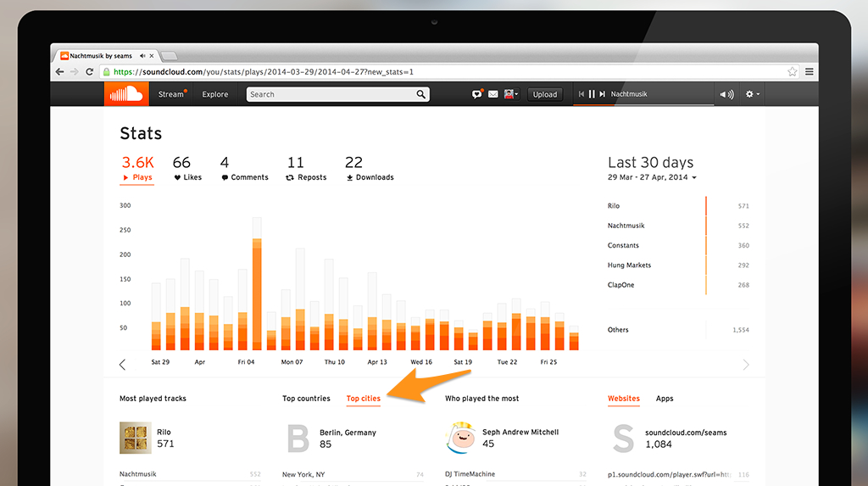Select the 11 Reposts stat tab
The image size is (868, 486).
pos(306,169)
